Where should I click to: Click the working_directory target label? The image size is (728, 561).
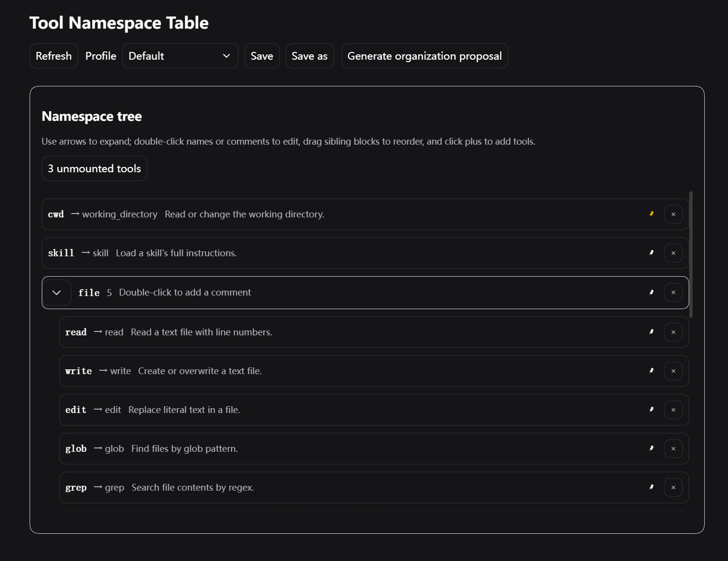[120, 214]
